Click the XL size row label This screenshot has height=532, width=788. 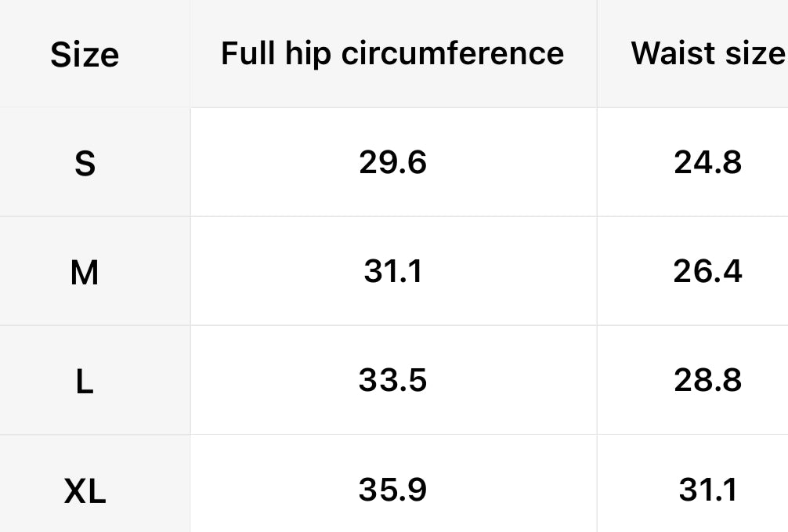(85, 491)
